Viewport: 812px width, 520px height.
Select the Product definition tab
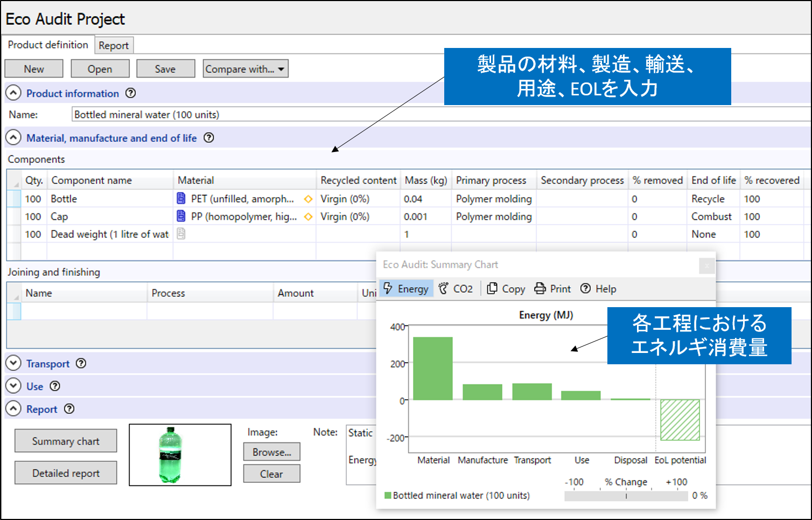pos(48,45)
